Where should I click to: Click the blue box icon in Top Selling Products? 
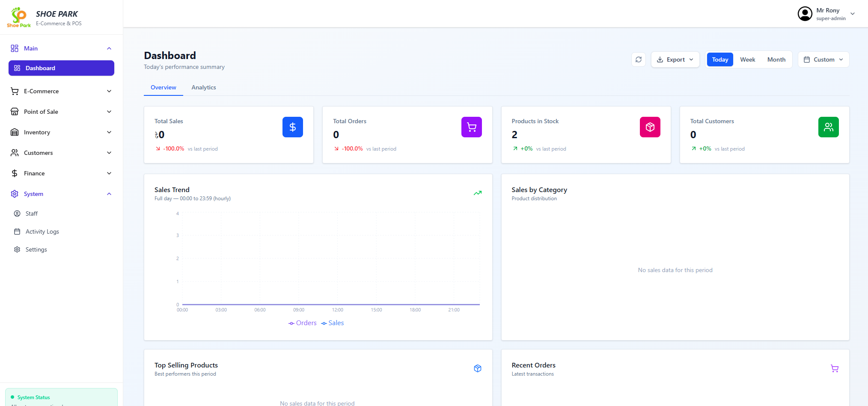click(x=478, y=368)
